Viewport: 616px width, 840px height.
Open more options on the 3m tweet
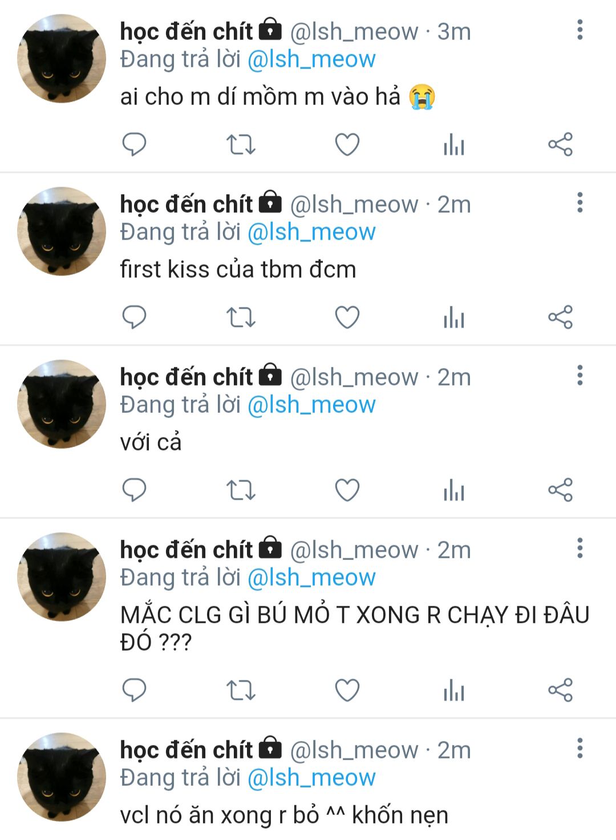coord(580,30)
